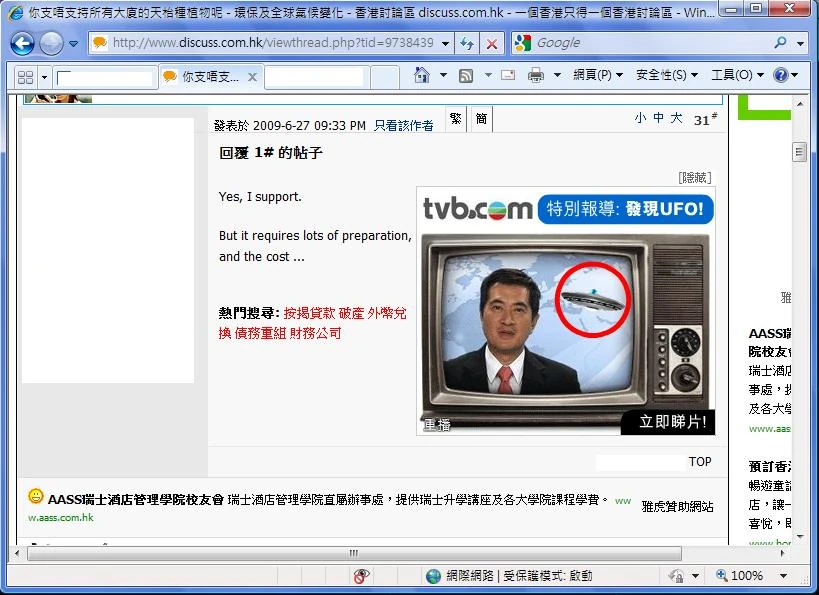The image size is (819, 595).
Task: Hide the ad via [隱藏] link
Action: pyautogui.click(x=695, y=178)
